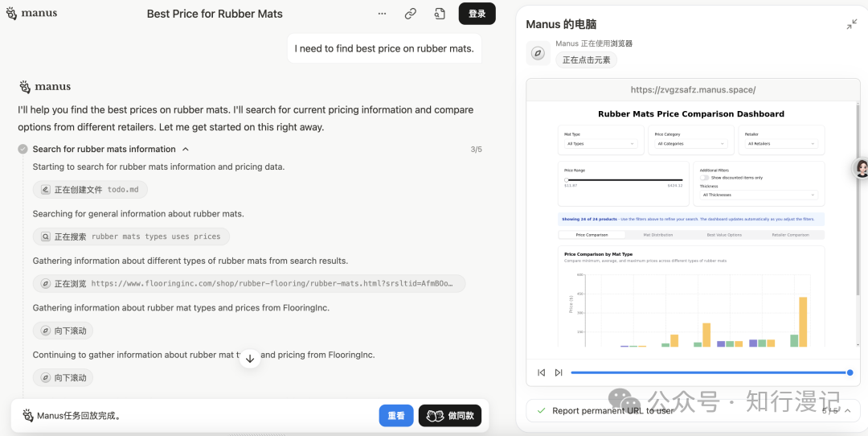Click the Manus logo in header

31,14
